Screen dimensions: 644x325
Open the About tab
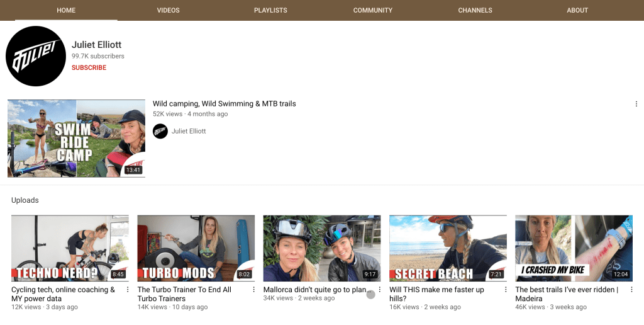coord(577,10)
